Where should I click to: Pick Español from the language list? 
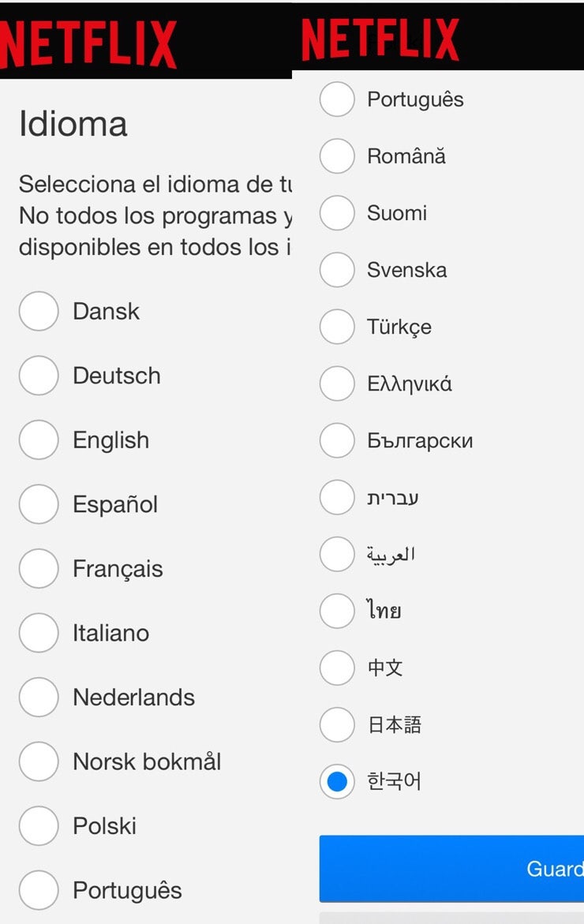(x=39, y=504)
